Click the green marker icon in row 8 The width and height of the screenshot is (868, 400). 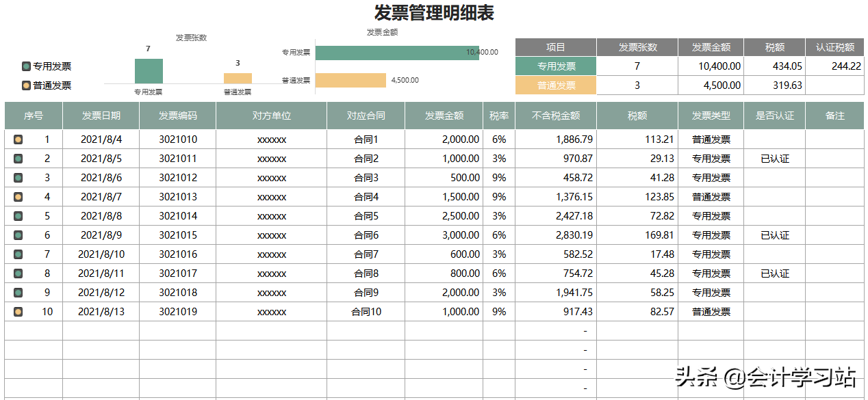pos(18,274)
